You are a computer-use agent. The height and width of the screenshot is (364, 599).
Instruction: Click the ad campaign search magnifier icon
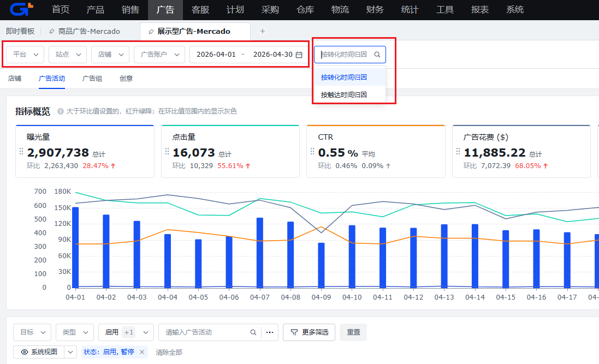pos(253,332)
